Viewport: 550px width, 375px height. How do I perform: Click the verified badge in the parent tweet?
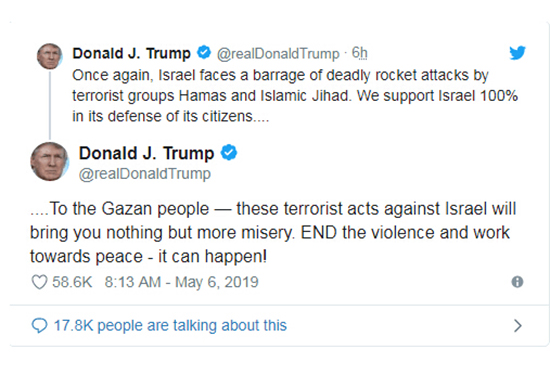click(204, 52)
